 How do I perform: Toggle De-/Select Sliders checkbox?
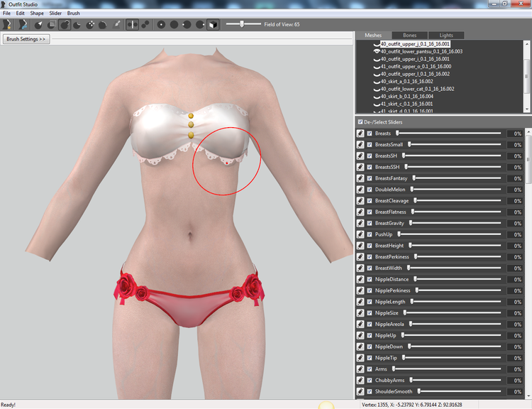pos(360,121)
